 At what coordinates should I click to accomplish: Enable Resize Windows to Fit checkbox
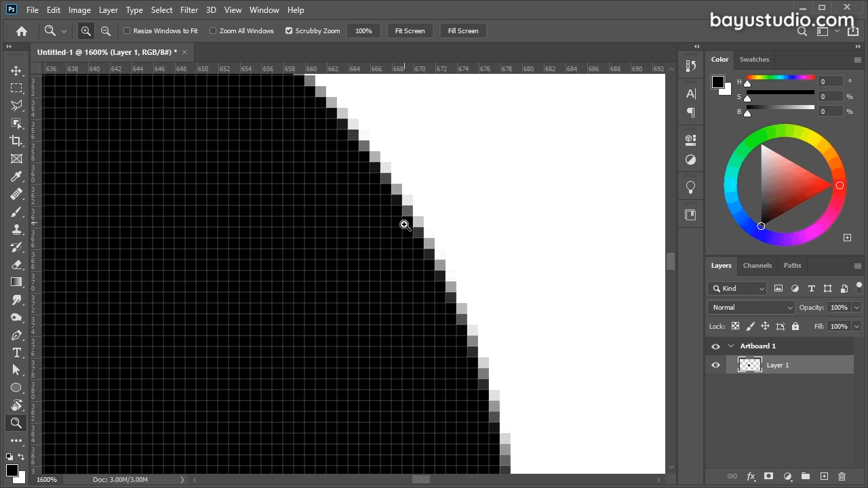[x=127, y=30]
